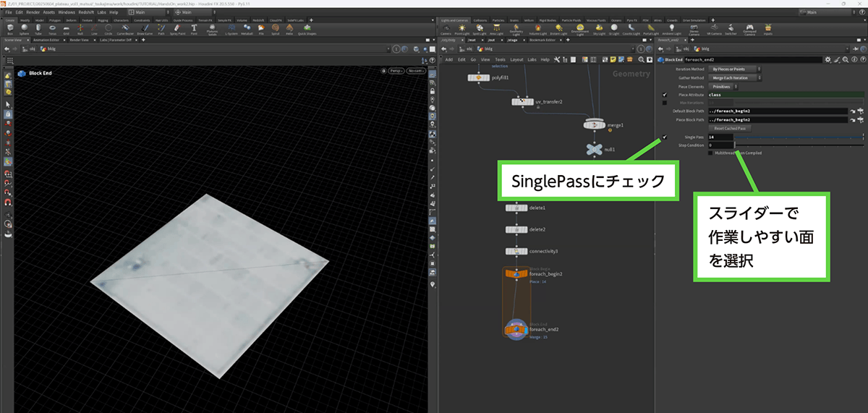The image size is (868, 413).
Task: Enable Multithread when Compiled checkbox
Action: (711, 153)
